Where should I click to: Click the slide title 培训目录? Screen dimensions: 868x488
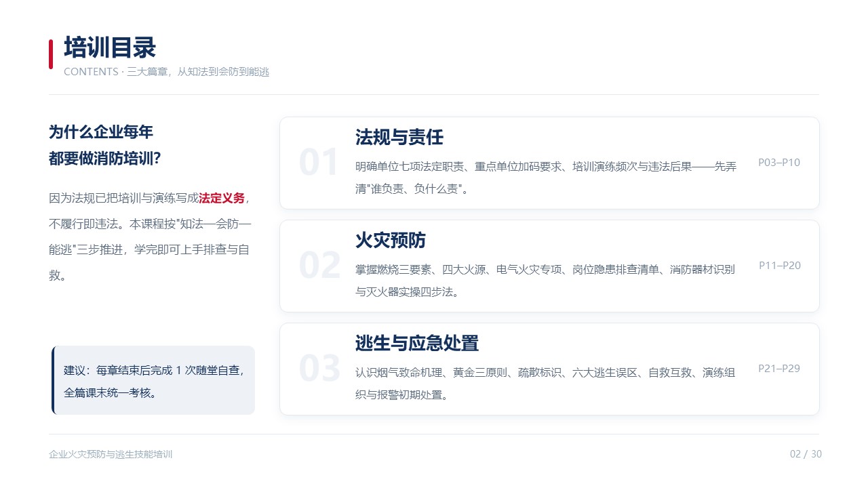click(110, 48)
